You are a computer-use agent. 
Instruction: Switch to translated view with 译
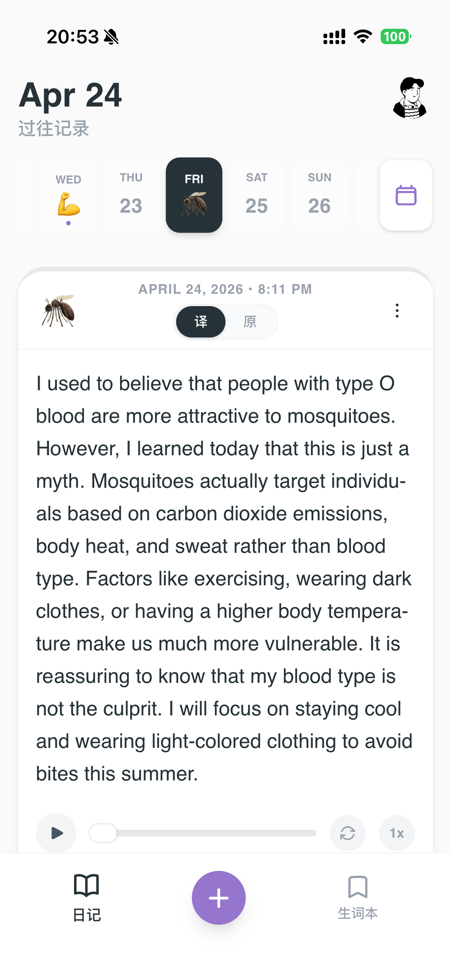[x=201, y=321]
